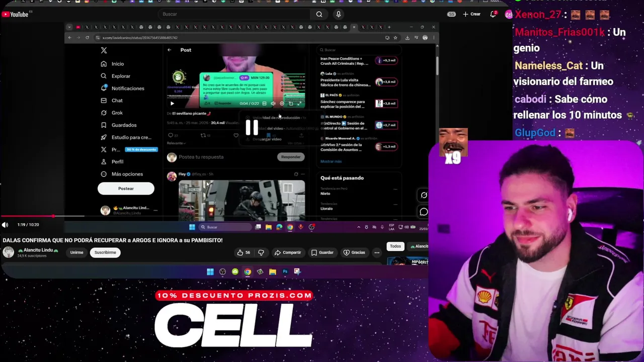This screenshot has height=362, width=644.
Task: Open Chrome downloads icon in recording
Action: pos(407,38)
